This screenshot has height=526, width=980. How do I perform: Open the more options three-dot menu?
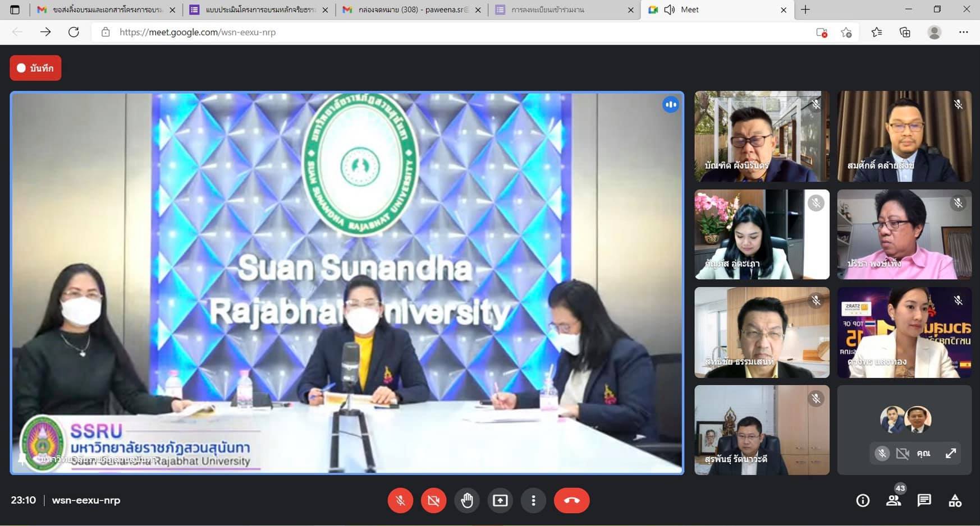[x=533, y=500]
